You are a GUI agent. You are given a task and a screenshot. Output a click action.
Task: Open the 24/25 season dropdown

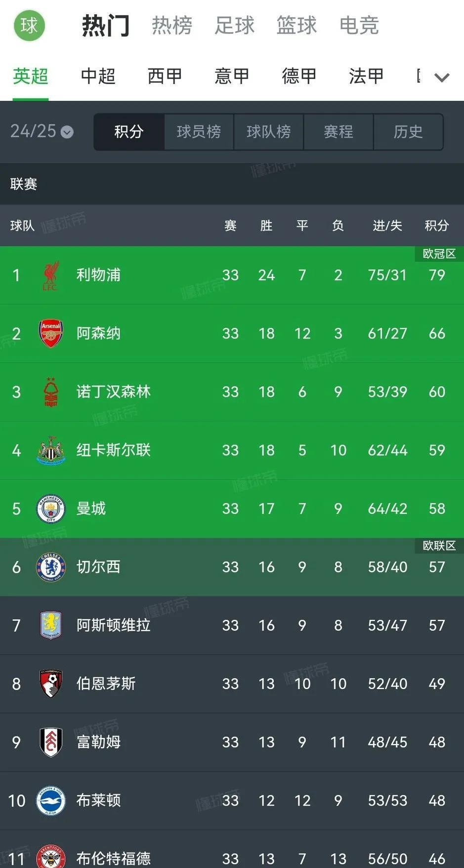click(42, 131)
